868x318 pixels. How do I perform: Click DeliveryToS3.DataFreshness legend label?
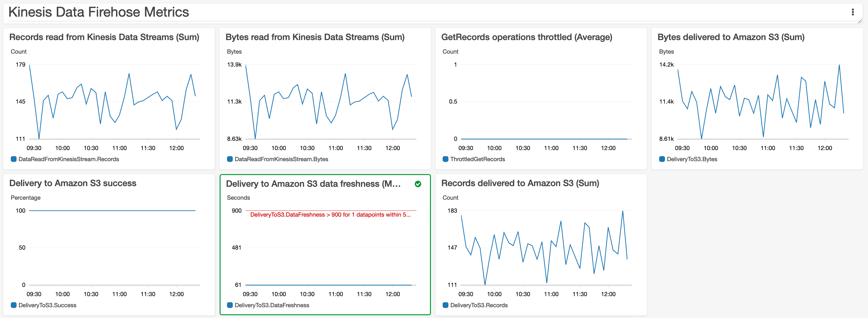tap(272, 305)
